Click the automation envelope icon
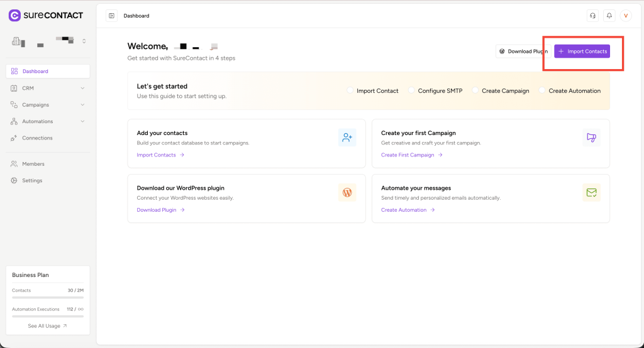The image size is (644, 348). 591,192
